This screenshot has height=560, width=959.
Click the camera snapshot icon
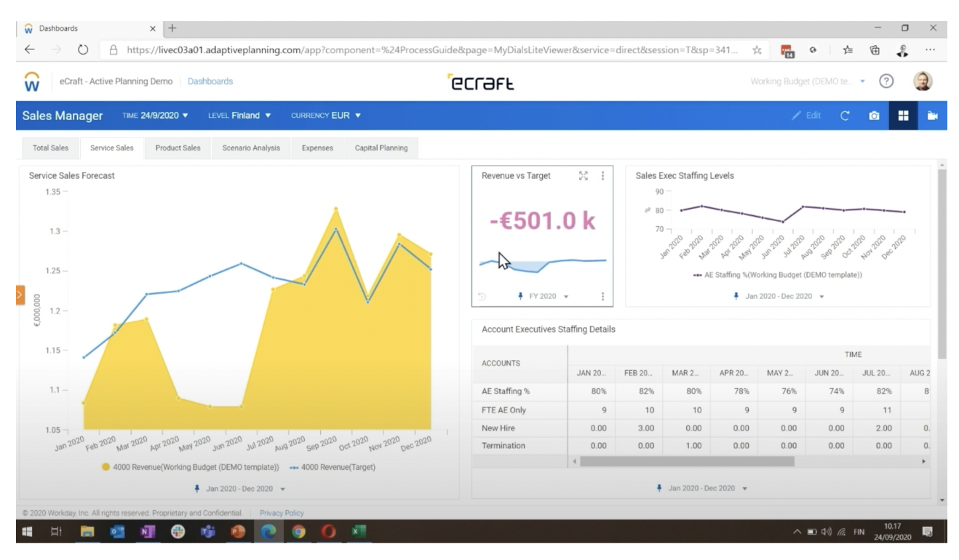point(875,116)
